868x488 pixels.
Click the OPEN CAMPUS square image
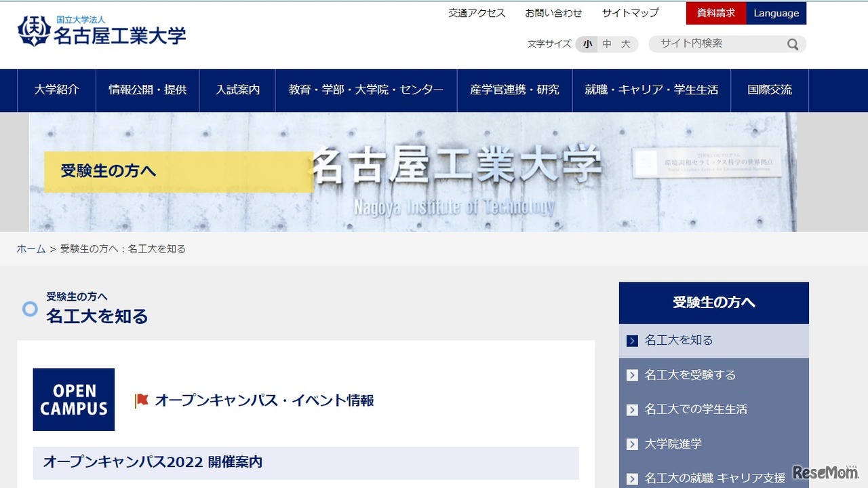pos(74,400)
